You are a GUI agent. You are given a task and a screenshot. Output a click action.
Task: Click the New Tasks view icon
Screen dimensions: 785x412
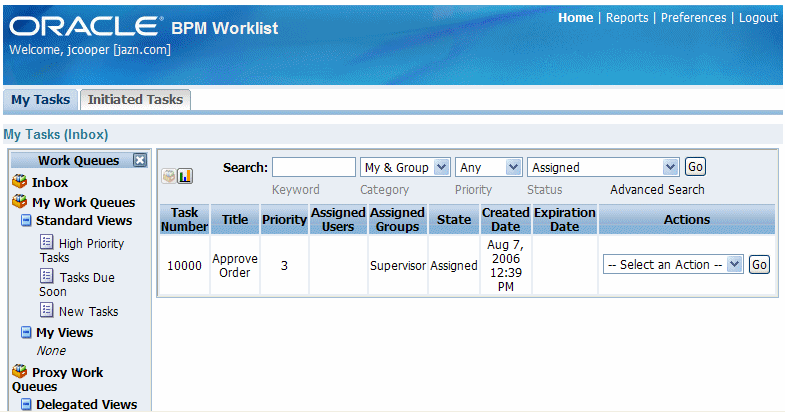47,310
